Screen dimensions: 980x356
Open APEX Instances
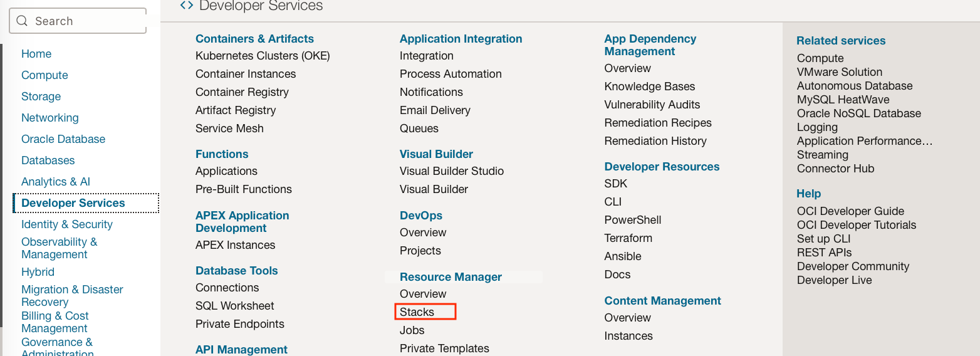[x=235, y=245]
